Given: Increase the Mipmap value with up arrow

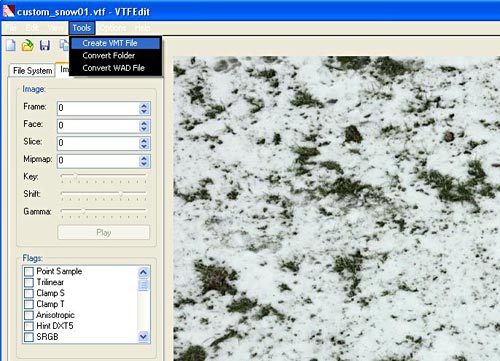Looking at the screenshot, I should [144, 158].
